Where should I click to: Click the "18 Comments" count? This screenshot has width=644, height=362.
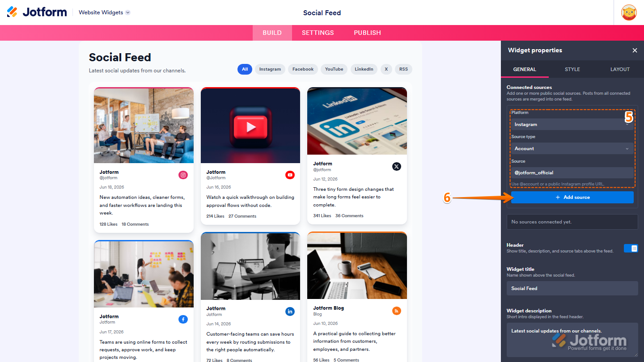click(x=135, y=224)
